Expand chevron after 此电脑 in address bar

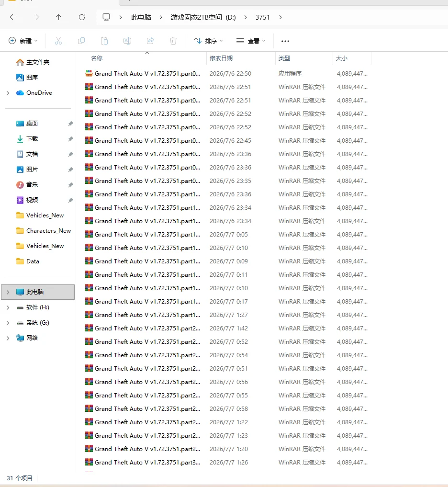pyautogui.click(x=161, y=17)
